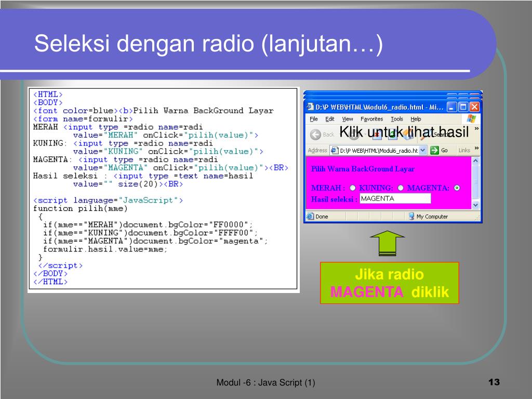
Task: Click the footer Modul -6 : Java Script (1)
Action: (x=265, y=383)
